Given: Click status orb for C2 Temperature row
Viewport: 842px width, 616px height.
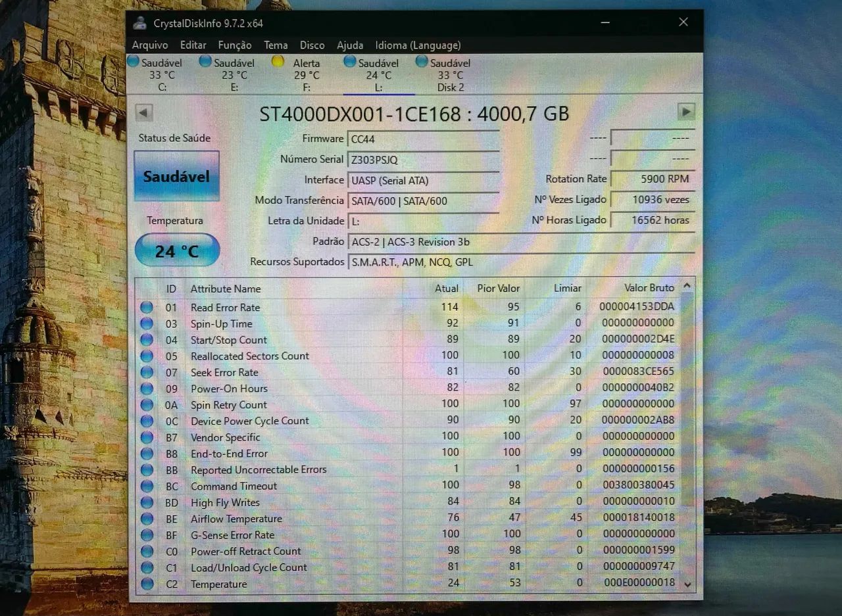Looking at the screenshot, I should (146, 584).
